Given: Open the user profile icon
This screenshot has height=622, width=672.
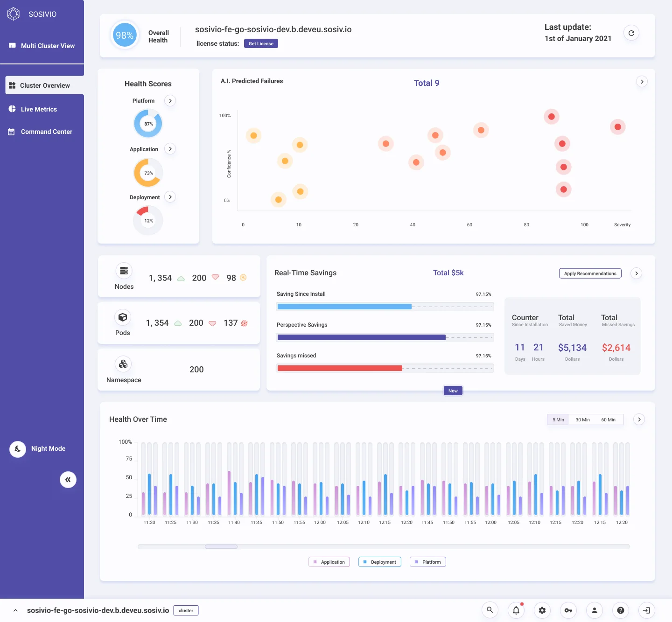Looking at the screenshot, I should 595,610.
